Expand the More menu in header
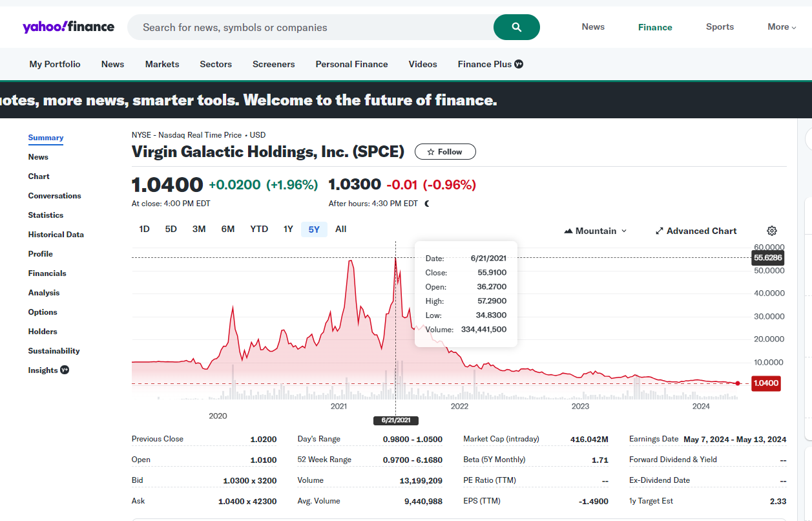This screenshot has width=812, height=521. pyautogui.click(x=782, y=27)
